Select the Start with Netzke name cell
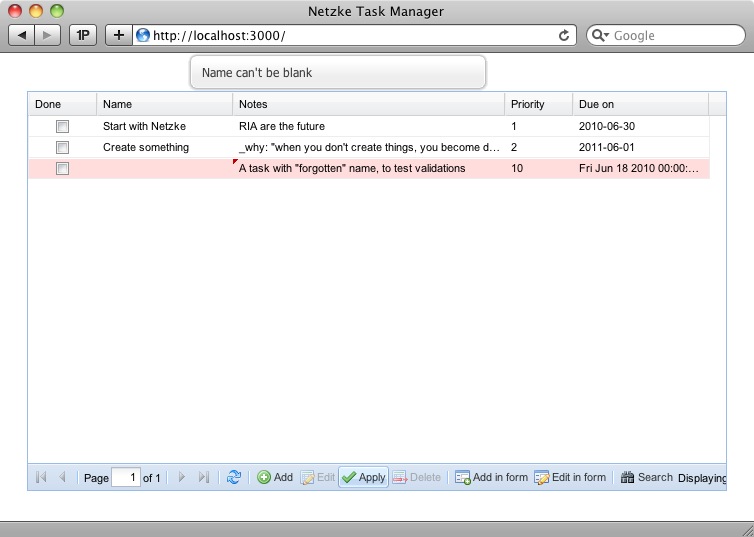The width and height of the screenshot is (754, 537). tap(164, 126)
